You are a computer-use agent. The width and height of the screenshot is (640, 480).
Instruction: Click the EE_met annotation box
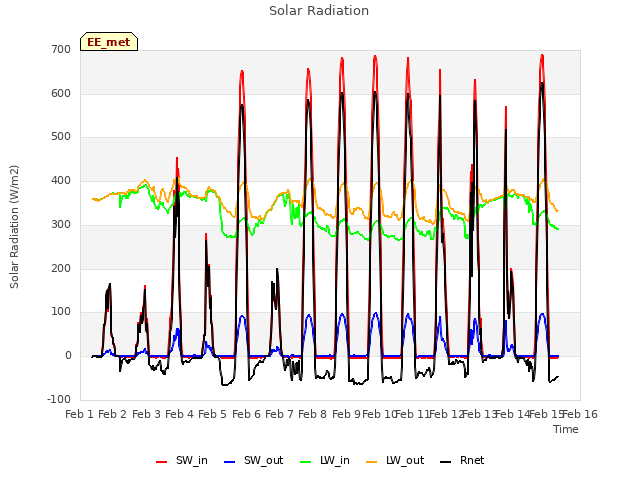[x=109, y=42]
